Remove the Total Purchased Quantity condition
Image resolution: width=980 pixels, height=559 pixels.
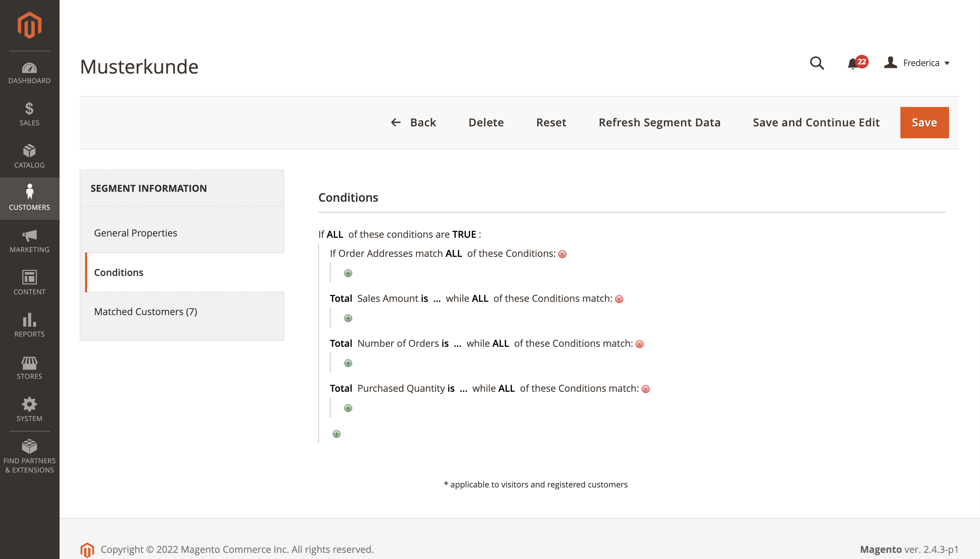click(x=645, y=389)
